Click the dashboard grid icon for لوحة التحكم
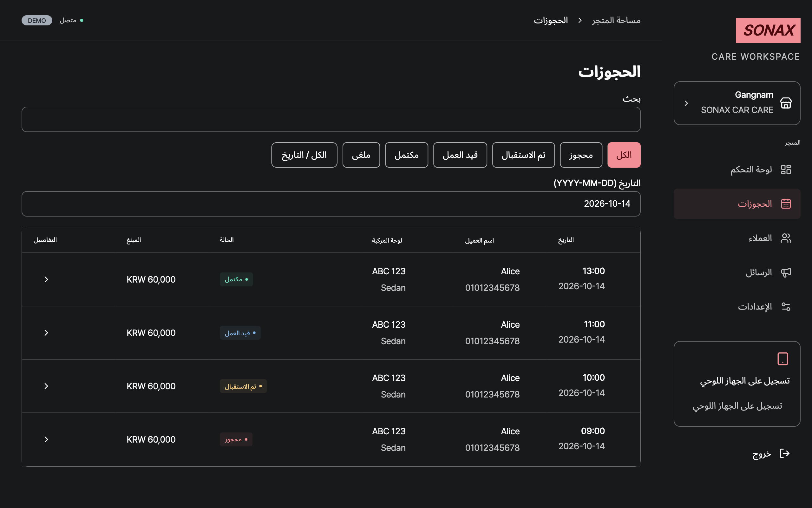Screen dimensions: 812x508 pyautogui.click(x=786, y=170)
